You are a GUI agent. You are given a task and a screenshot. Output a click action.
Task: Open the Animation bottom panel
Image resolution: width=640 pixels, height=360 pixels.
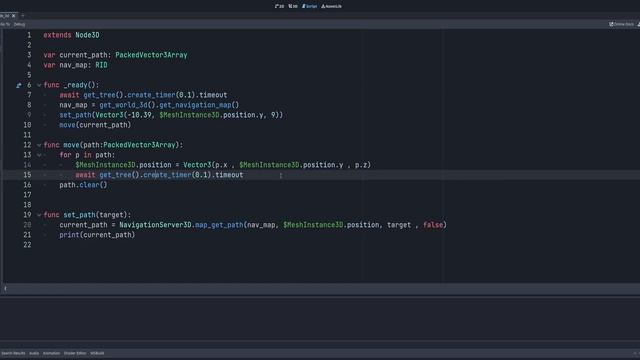51,353
